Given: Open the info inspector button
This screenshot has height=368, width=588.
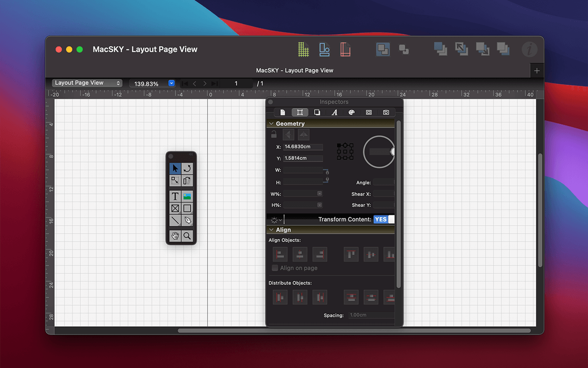Looking at the screenshot, I should coord(529,49).
